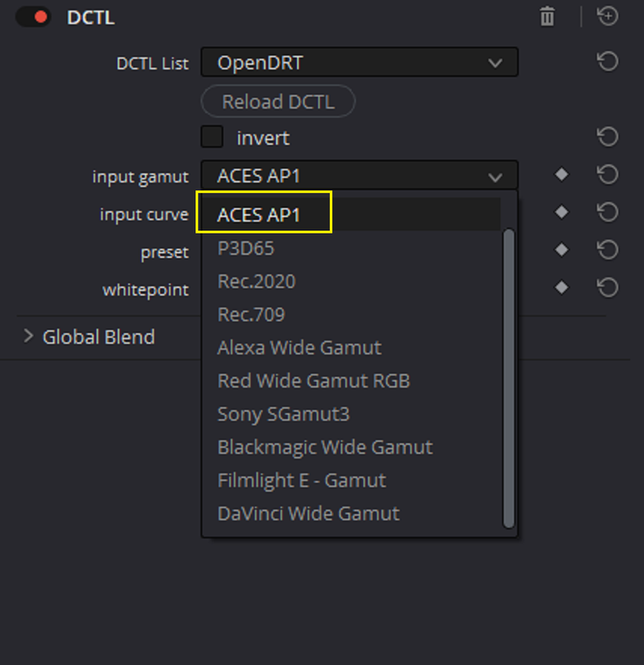Delete the DCTL effect with trash icon
Image resolution: width=644 pixels, height=665 pixels.
tap(547, 17)
